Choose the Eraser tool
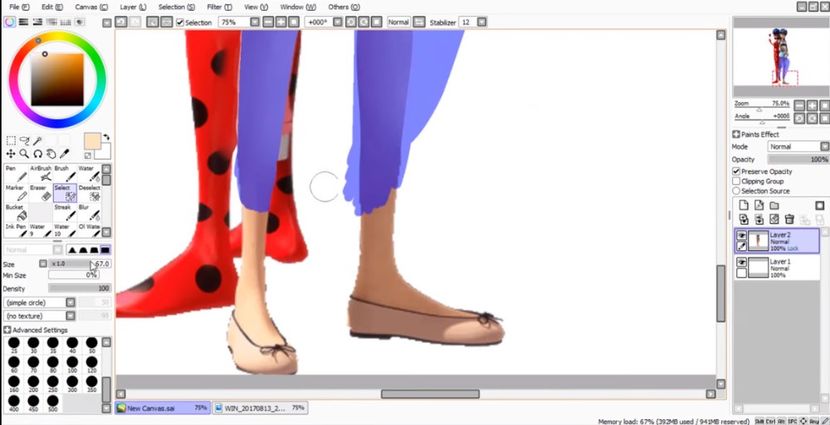The width and height of the screenshot is (830, 425). click(40, 193)
